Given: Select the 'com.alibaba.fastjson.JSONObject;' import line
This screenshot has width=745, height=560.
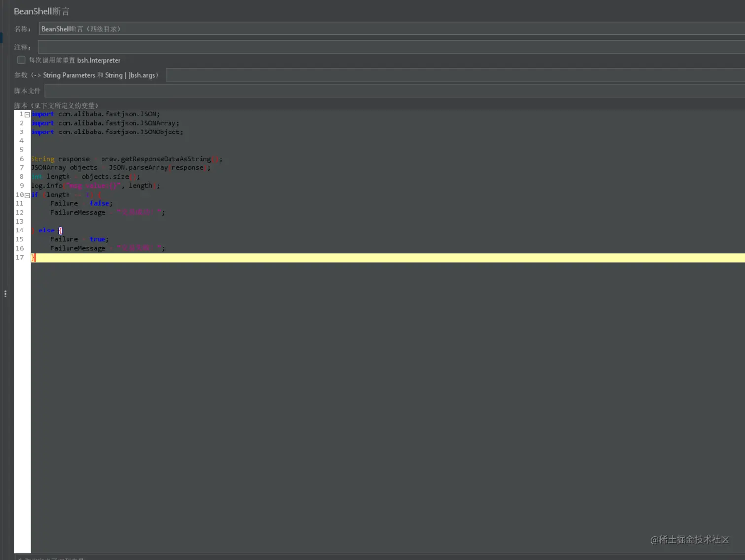Looking at the screenshot, I should tap(107, 132).
